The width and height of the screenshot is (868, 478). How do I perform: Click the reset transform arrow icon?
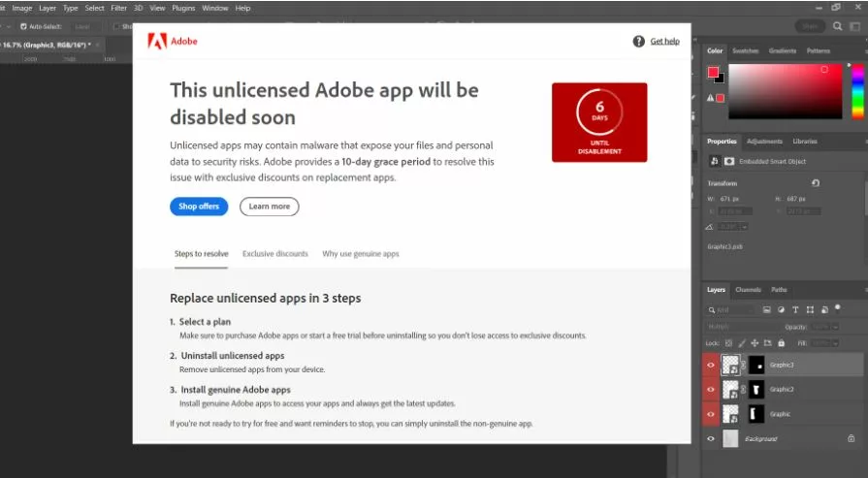tap(816, 183)
